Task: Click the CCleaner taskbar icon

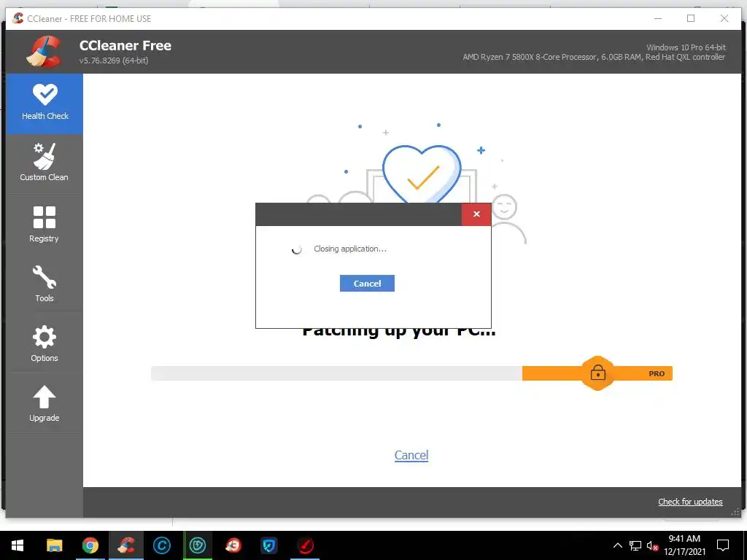Action: pos(125,545)
